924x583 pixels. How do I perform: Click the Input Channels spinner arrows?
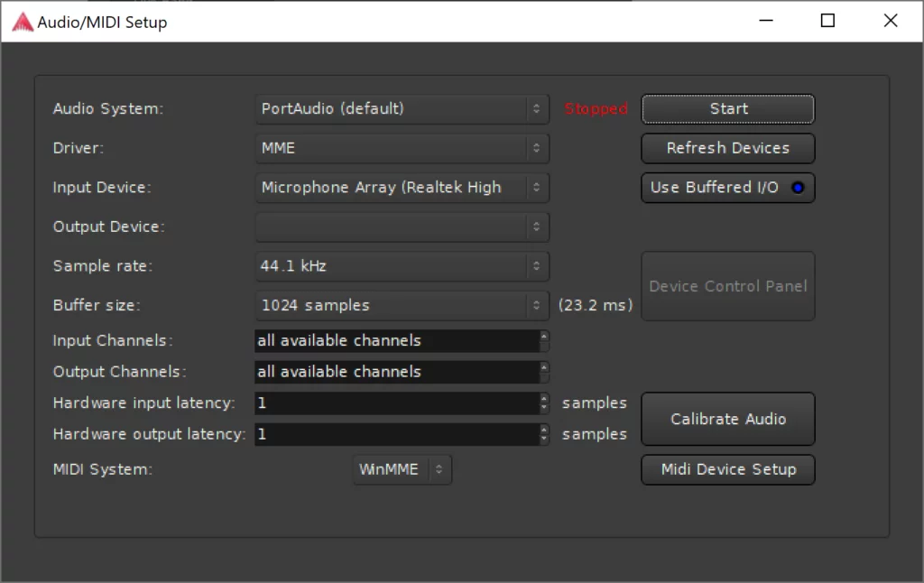[x=544, y=341]
